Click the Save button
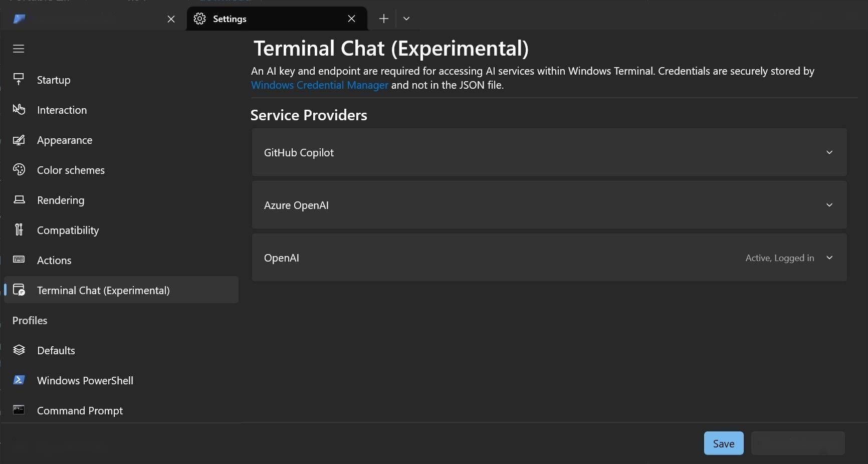 (724, 443)
